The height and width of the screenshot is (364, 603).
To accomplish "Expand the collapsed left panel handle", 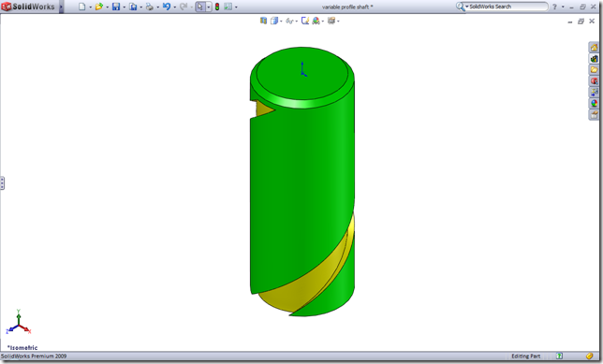I will (2, 183).
